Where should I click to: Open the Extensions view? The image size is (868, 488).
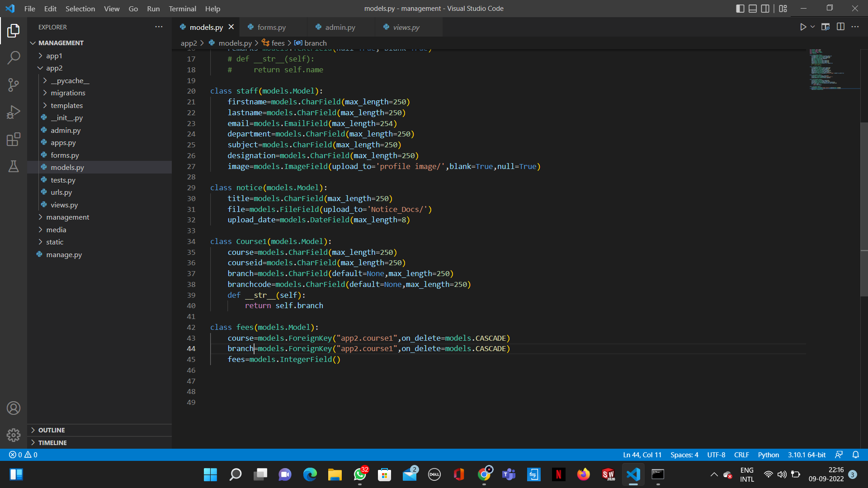14,139
